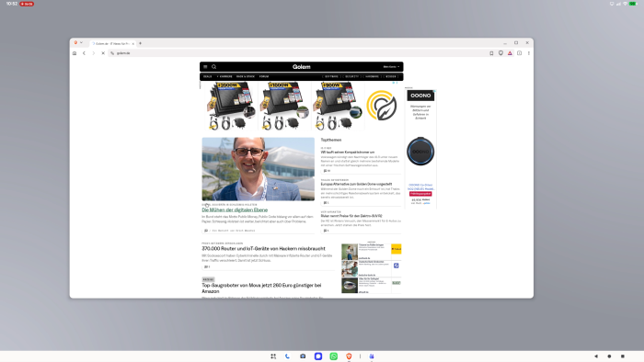Viewport: 644px width, 362px height.
Task: Stop loading the page
Action: (x=103, y=53)
